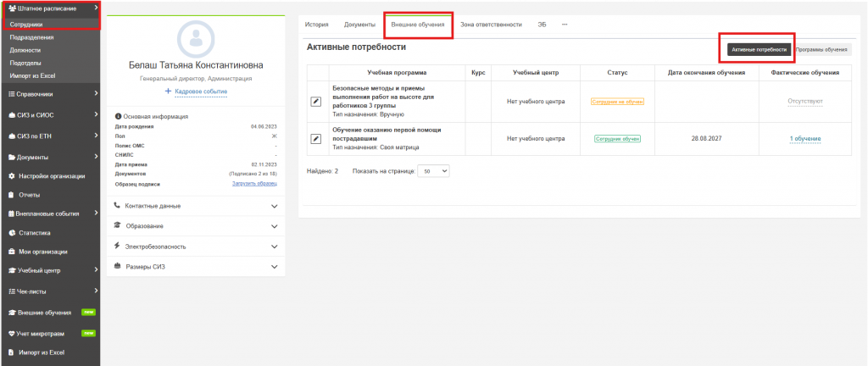Image resolution: width=868 pixels, height=366 pixels.
Task: Open Импорт из Excel under Штатное расписание
Action: tap(33, 75)
